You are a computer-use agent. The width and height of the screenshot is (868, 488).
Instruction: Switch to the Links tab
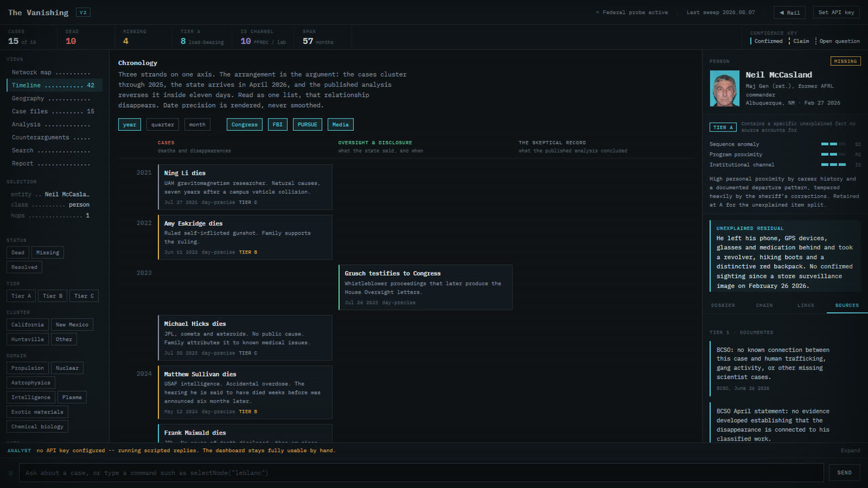806,306
